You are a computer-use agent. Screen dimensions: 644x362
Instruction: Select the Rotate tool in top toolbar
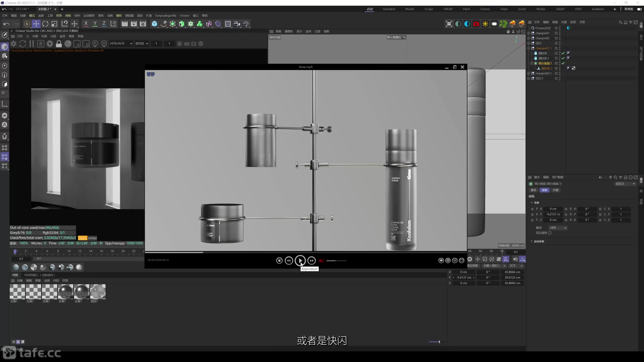click(45, 24)
